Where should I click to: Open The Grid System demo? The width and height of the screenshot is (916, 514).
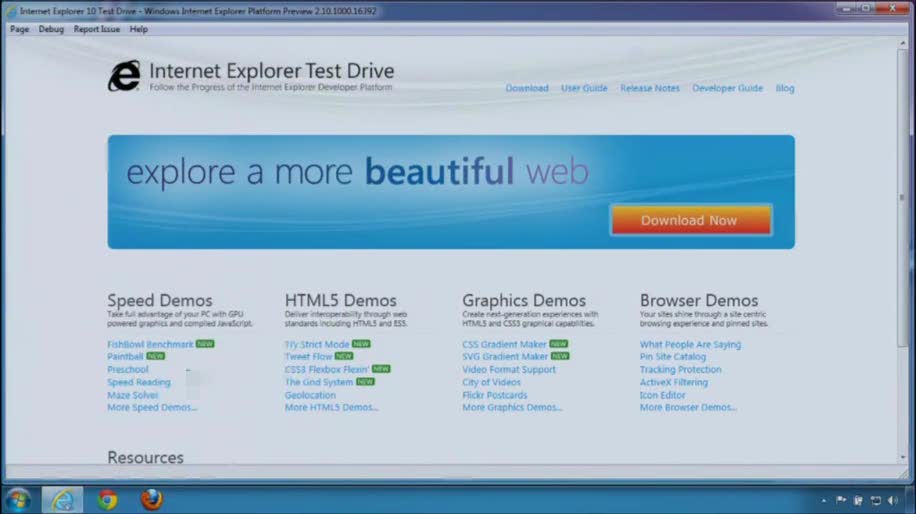coord(318,383)
